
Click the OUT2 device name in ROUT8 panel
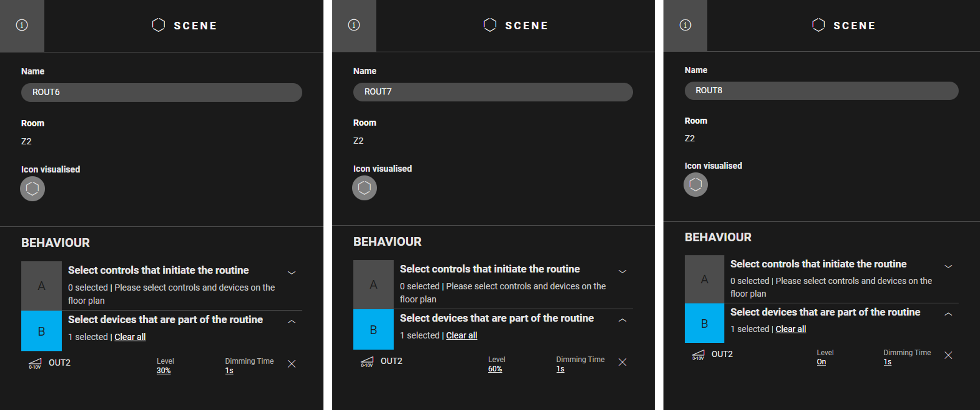coord(722,354)
